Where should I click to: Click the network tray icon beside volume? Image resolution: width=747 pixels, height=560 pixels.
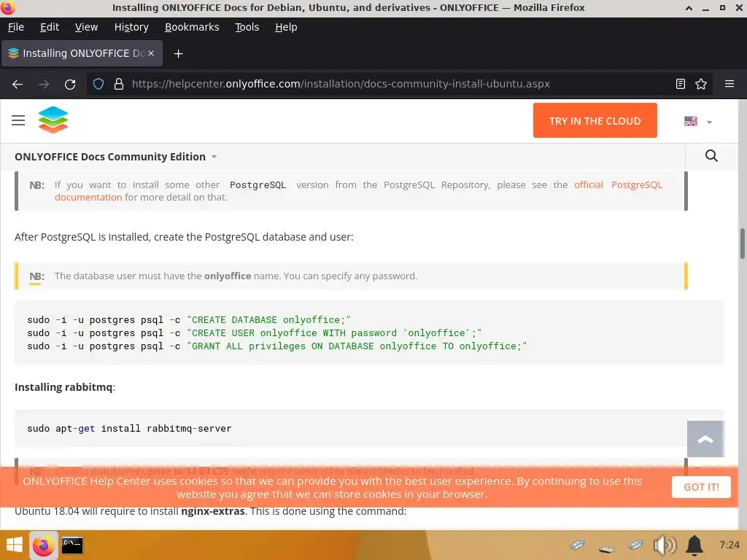click(x=635, y=545)
